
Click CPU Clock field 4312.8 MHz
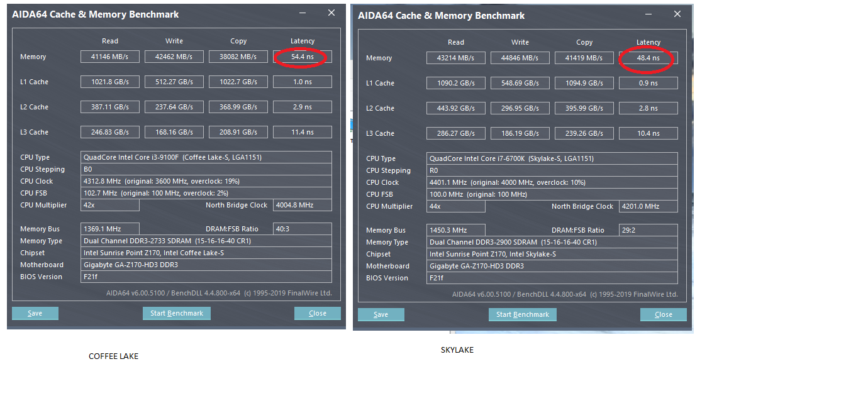[x=206, y=181]
